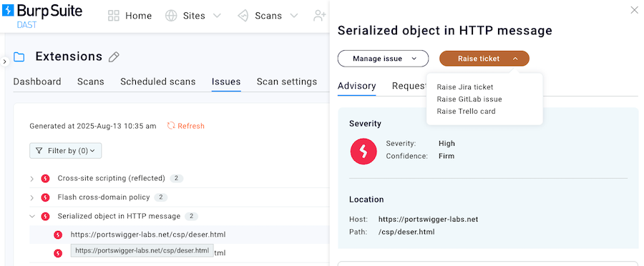Switch to the Request tab in details panel

(409, 86)
